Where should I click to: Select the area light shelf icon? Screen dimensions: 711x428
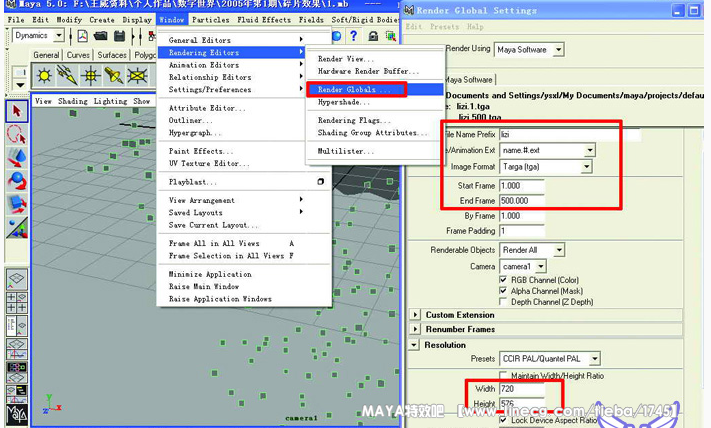tap(137, 75)
